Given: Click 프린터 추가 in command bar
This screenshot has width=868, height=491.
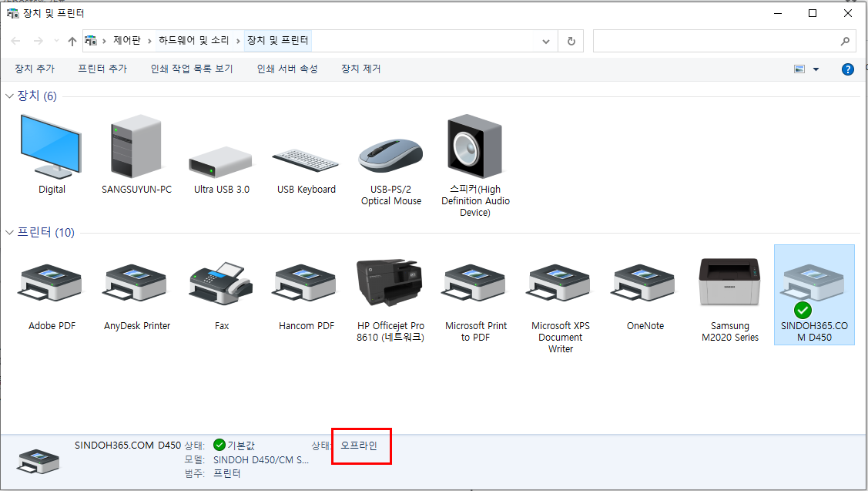Looking at the screenshot, I should tap(102, 69).
